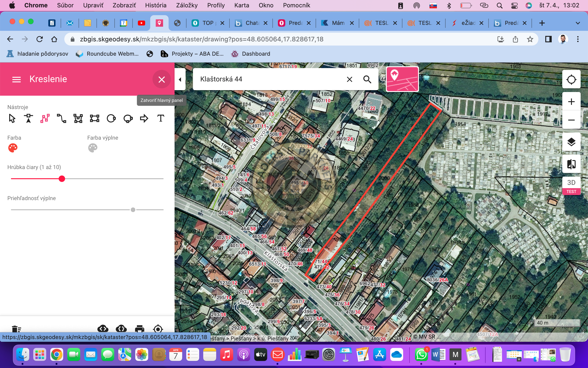Click the target zoom-to-drawing icon

click(158, 329)
